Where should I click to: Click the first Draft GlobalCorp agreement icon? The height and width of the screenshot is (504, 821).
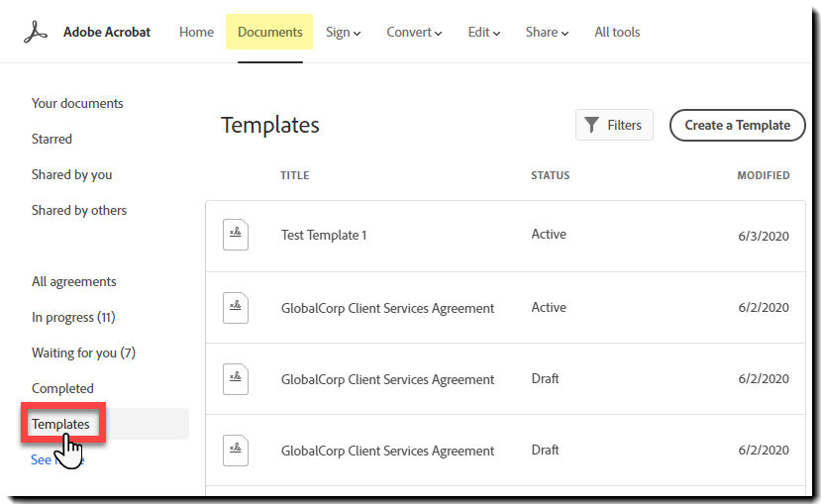point(236,379)
